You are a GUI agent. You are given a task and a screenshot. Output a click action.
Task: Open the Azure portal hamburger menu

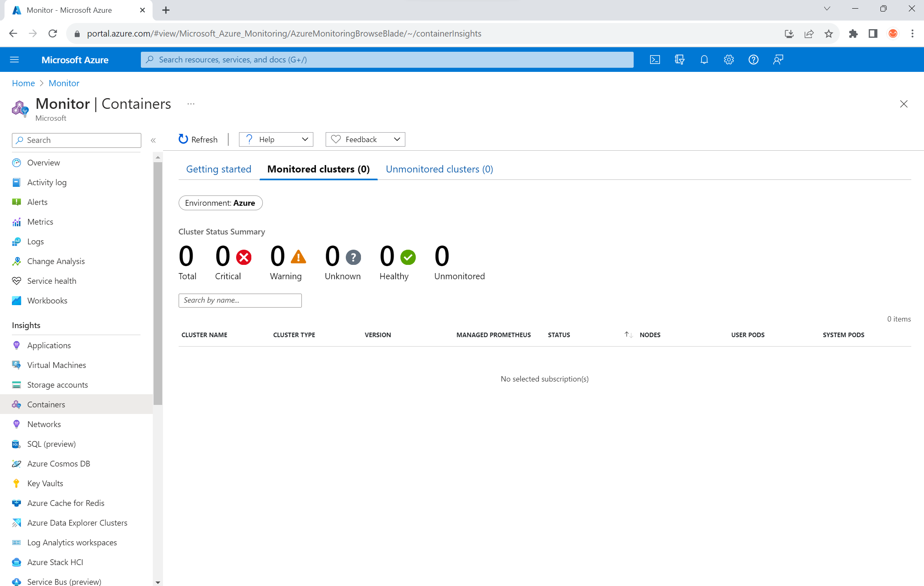click(x=14, y=60)
